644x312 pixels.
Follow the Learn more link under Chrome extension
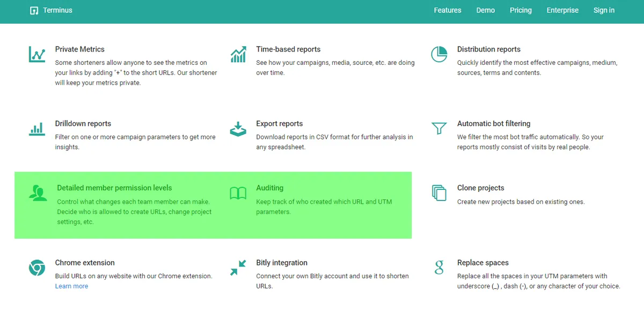tap(71, 286)
